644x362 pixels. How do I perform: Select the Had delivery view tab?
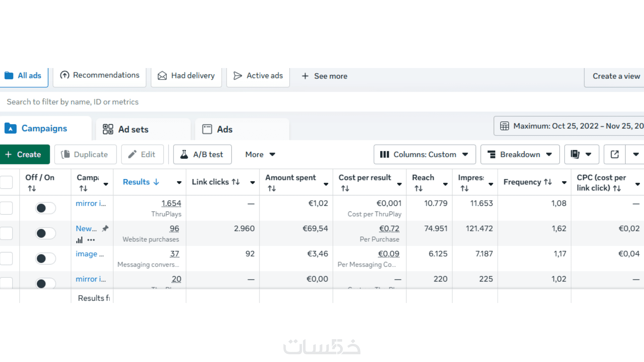pyautogui.click(x=186, y=76)
